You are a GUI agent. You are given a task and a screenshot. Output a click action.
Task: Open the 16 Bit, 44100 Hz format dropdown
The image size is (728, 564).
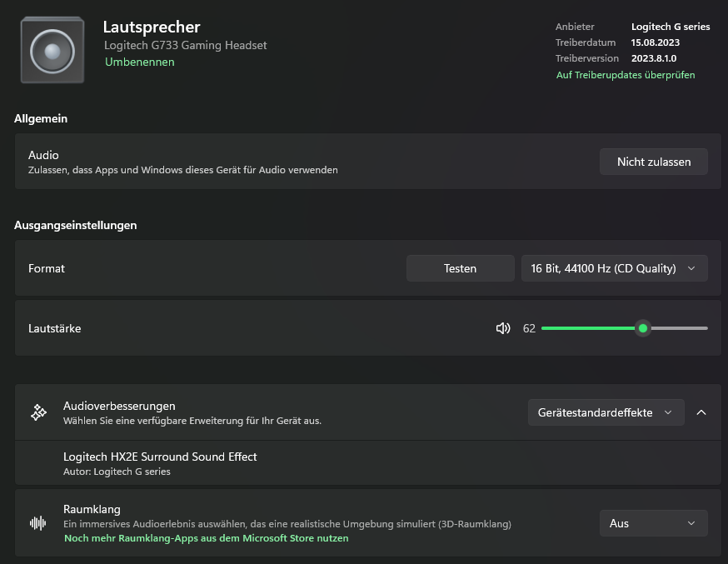[x=614, y=268]
